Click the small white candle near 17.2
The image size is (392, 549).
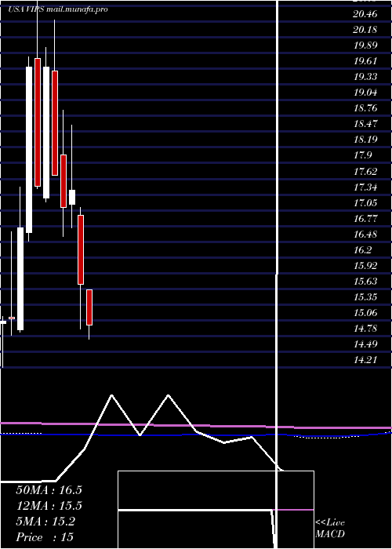click(72, 197)
